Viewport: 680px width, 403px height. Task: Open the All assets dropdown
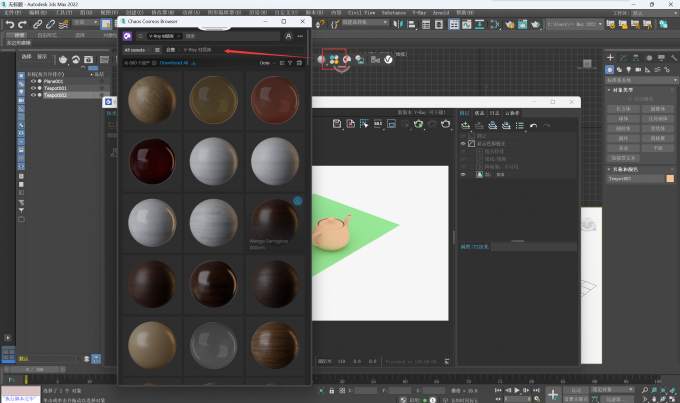point(137,50)
